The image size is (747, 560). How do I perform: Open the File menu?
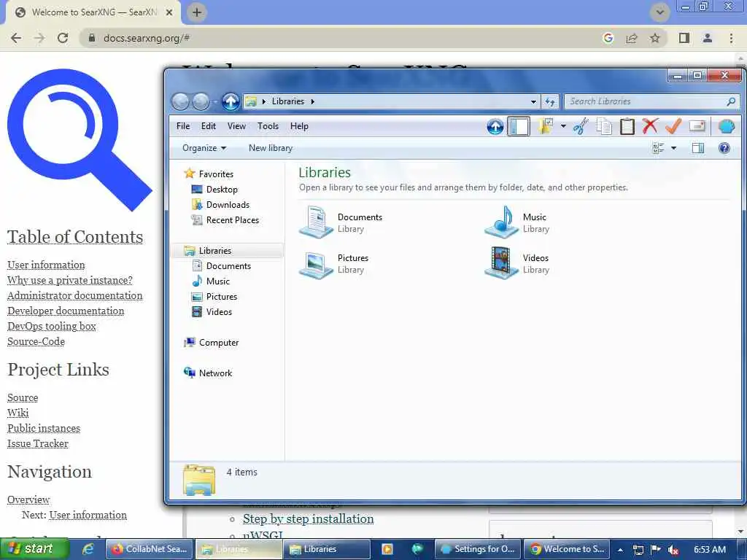[183, 126]
